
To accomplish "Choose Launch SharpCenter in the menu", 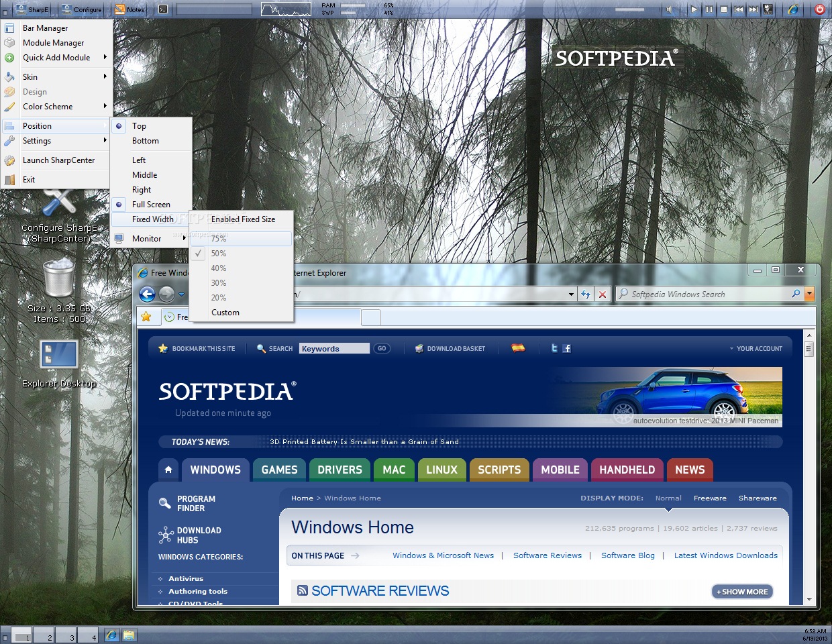I will tap(56, 160).
